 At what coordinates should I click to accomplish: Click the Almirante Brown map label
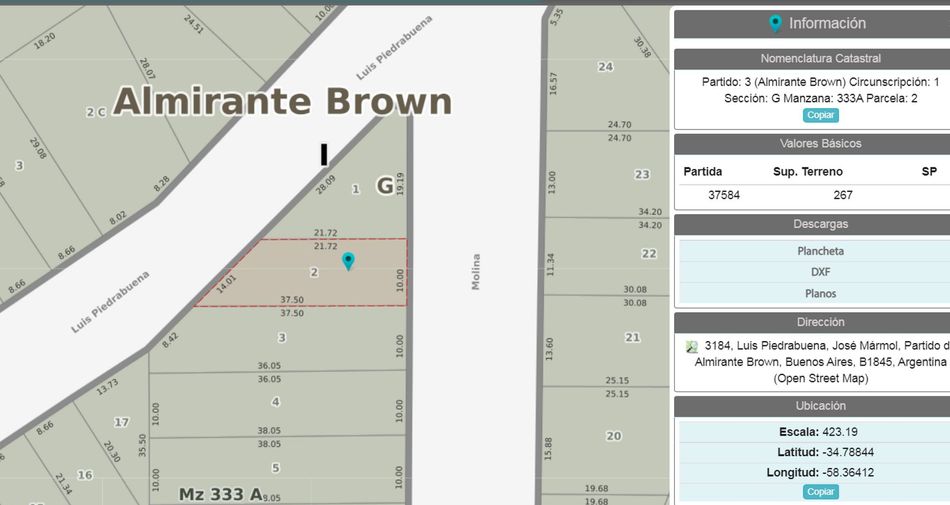tap(282, 101)
